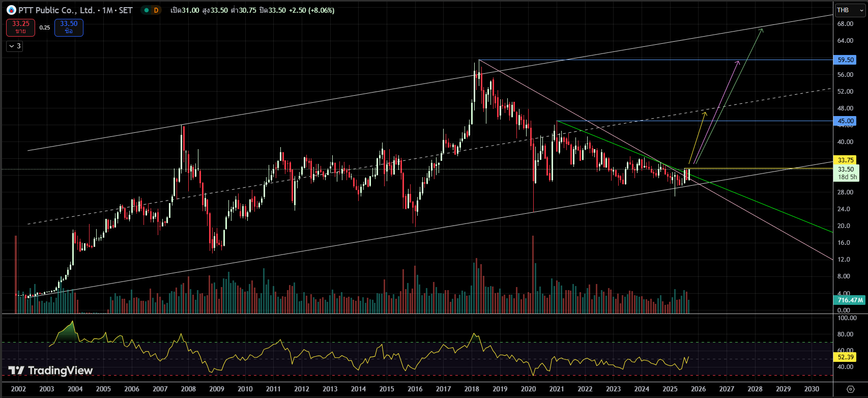This screenshot has height=398, width=868.
Task: Click the 40.00 RSI scale label
Action: (845, 367)
